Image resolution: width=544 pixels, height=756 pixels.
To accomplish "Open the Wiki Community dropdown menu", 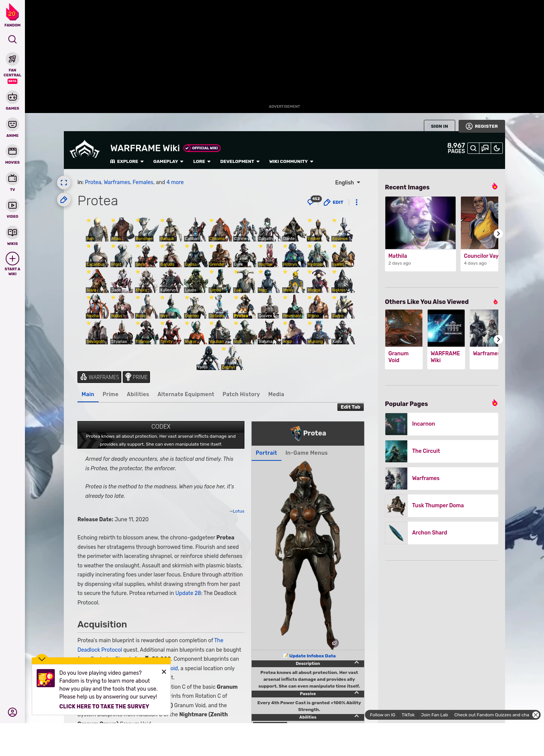I will click(x=291, y=161).
